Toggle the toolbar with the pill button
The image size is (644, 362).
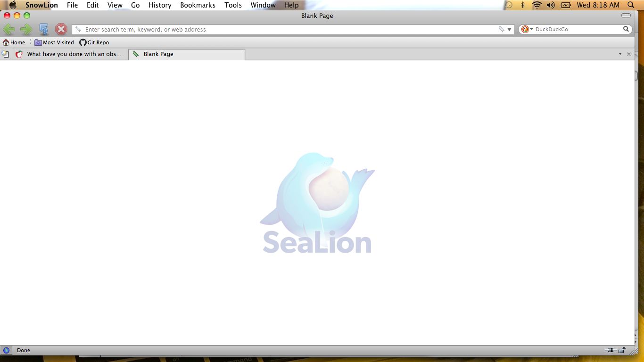[x=626, y=16]
